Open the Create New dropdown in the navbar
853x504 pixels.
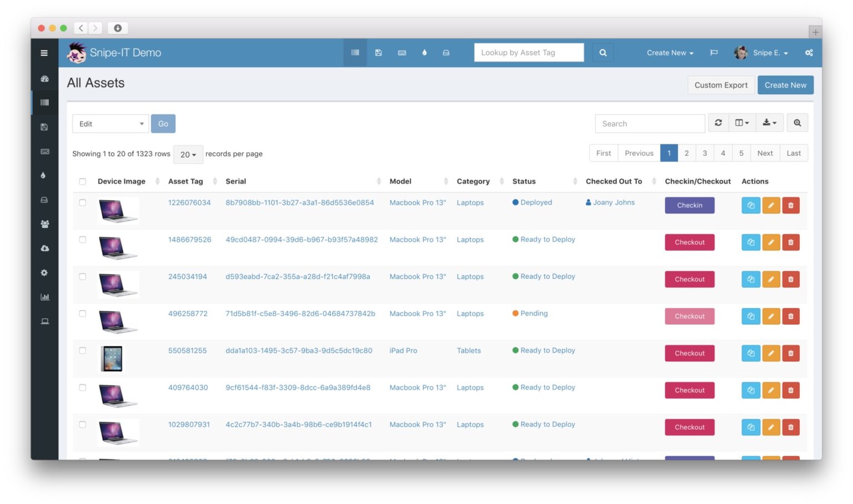(x=669, y=53)
